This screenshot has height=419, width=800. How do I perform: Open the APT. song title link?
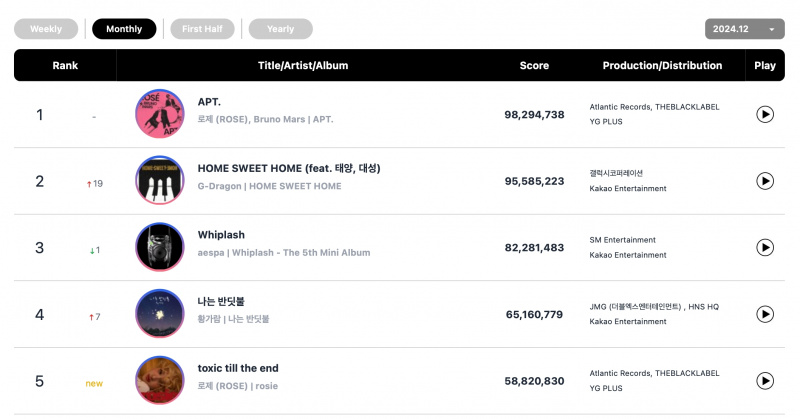pos(209,102)
